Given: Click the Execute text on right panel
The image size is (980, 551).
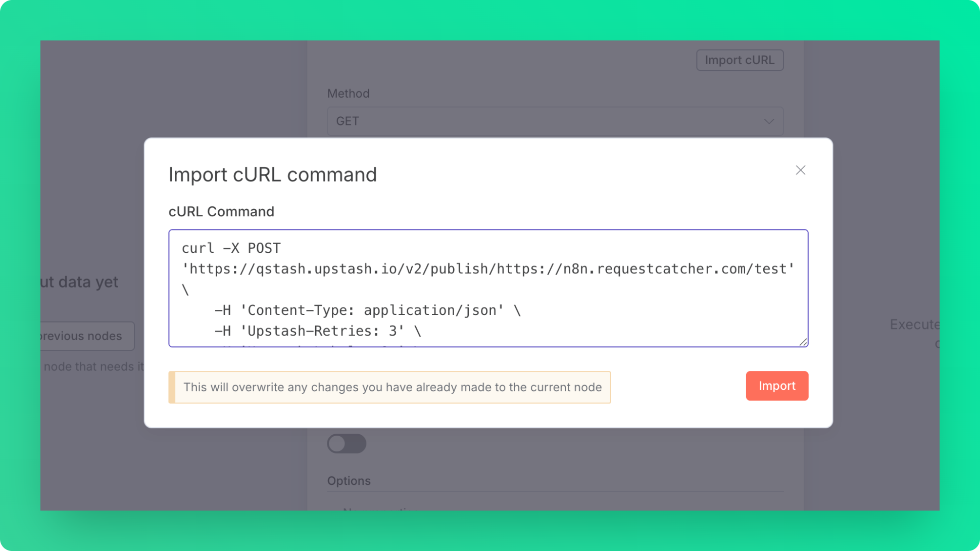Looking at the screenshot, I should tap(913, 325).
